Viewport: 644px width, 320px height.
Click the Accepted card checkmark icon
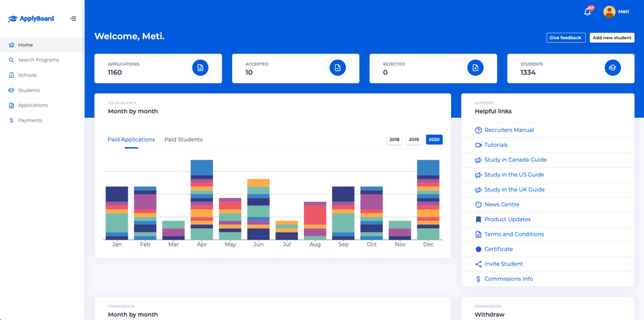[x=338, y=68]
